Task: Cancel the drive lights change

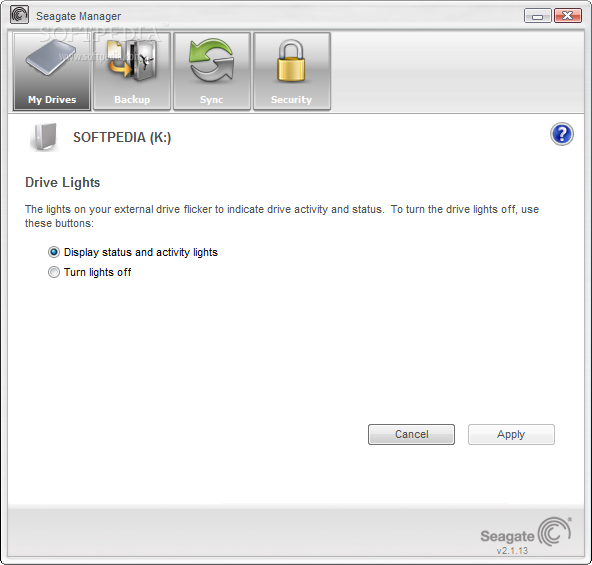Action: pyautogui.click(x=411, y=434)
